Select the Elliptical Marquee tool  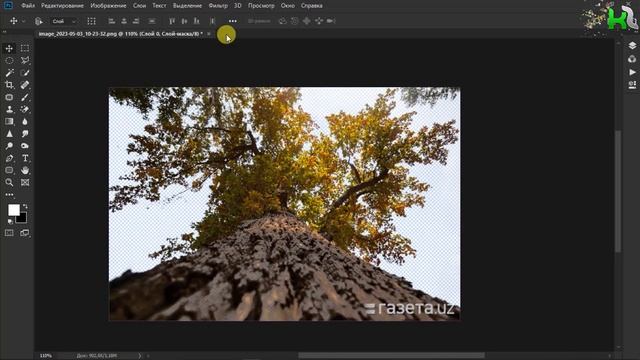click(9, 60)
